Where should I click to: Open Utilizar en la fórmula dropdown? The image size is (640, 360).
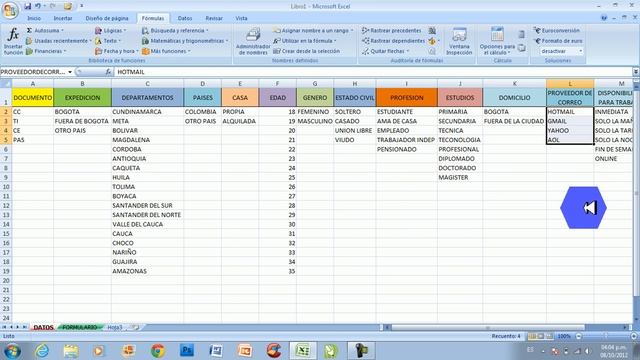pyautogui.click(x=305, y=41)
